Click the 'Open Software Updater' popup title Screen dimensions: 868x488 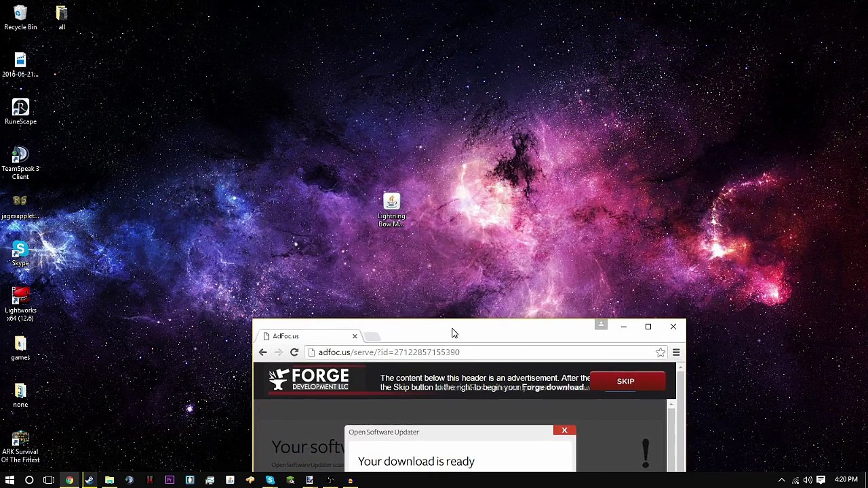(x=384, y=432)
